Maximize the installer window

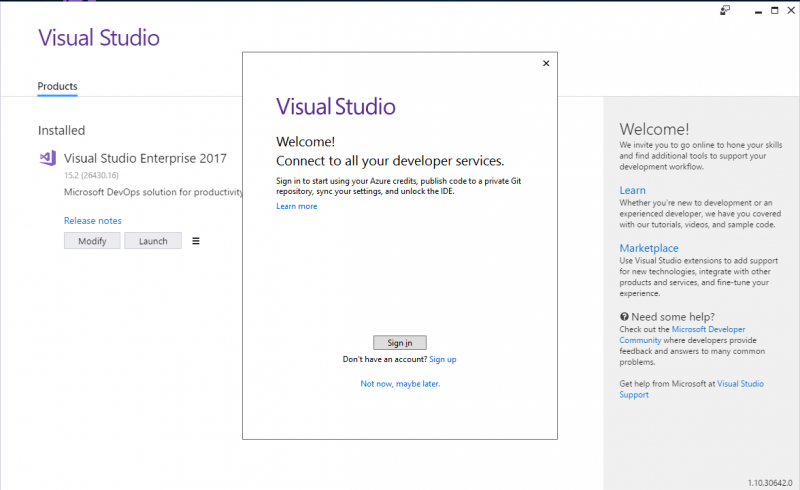coord(774,10)
